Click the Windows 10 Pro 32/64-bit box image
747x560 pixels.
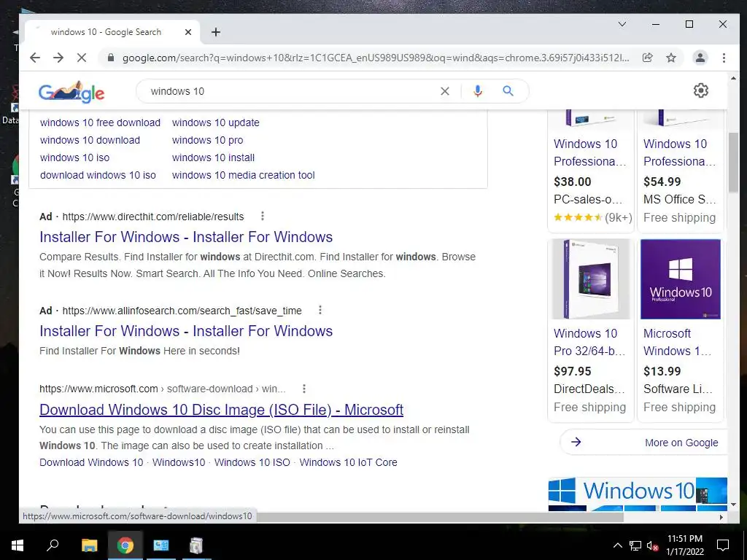click(x=591, y=279)
